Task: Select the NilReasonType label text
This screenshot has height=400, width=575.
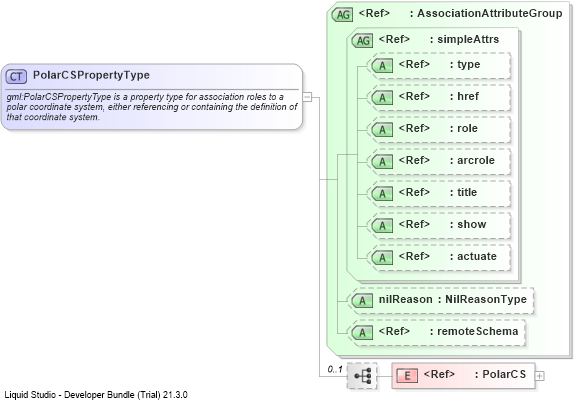Action: [486, 300]
